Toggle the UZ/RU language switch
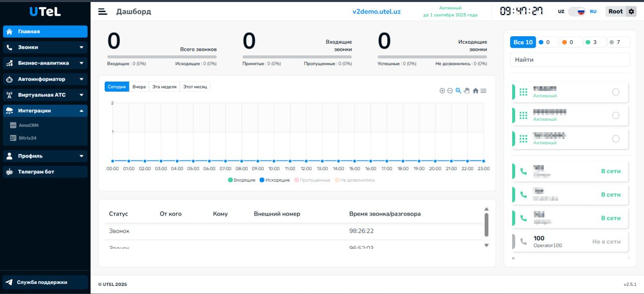This screenshot has width=644, height=294. tap(577, 12)
